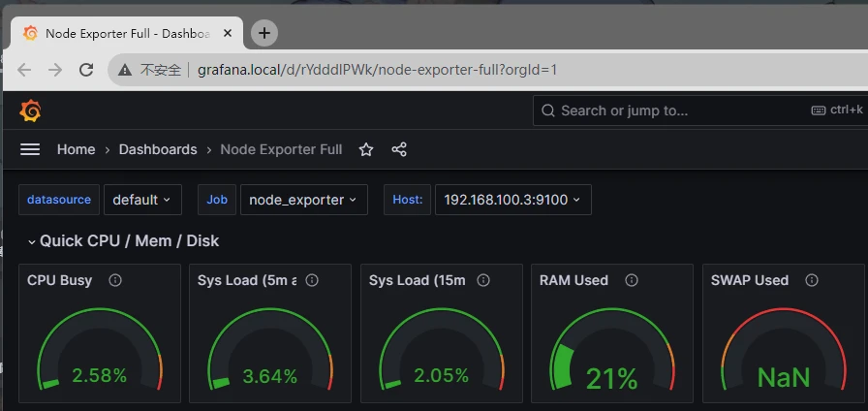
Task: Click the Search or jump to field
Action: pos(699,111)
